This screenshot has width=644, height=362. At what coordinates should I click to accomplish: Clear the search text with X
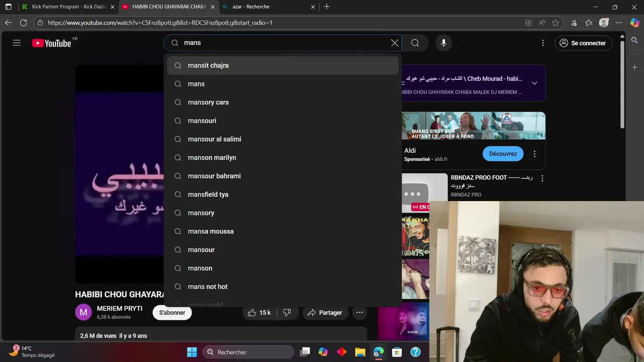[395, 43]
